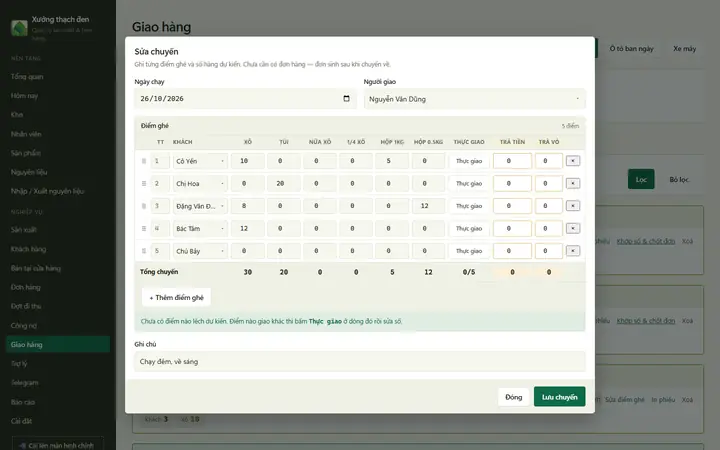Click Hộp 0.5kg quantity 12 for Đặng Văn Đ...

point(428,206)
